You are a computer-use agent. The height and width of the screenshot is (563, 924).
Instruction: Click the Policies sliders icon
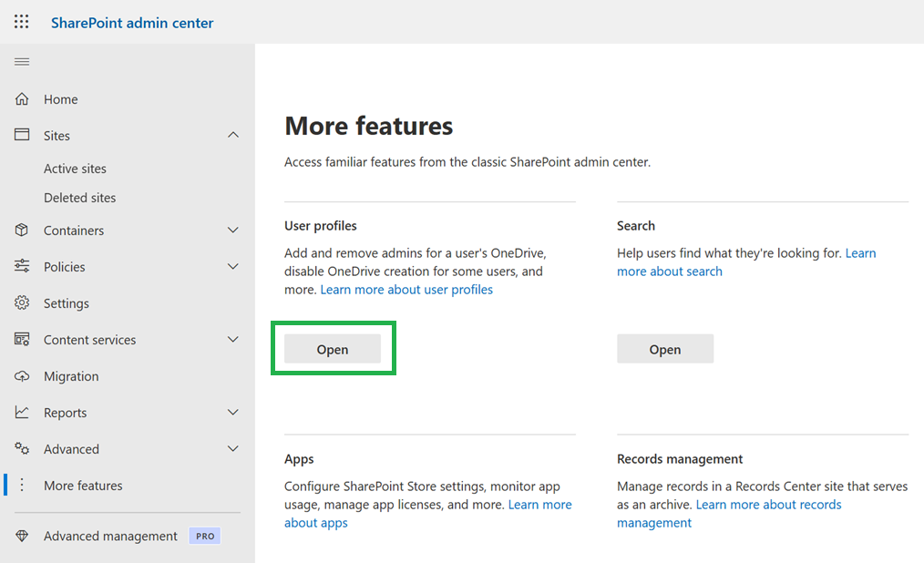(22, 266)
